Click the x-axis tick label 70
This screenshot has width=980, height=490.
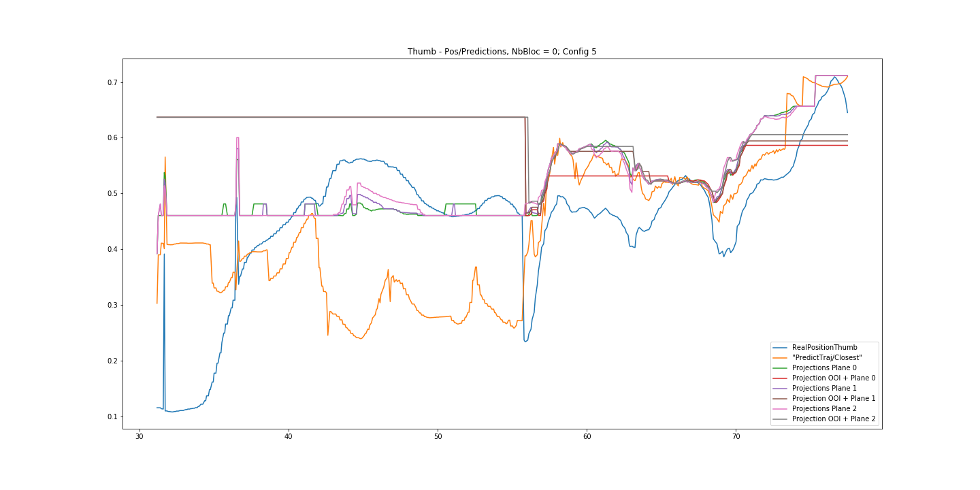[x=736, y=436]
